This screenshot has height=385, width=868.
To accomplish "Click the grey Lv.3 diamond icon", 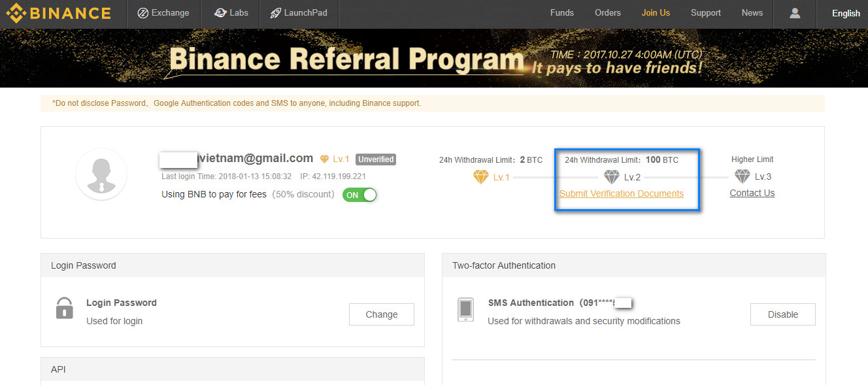I will click(742, 176).
